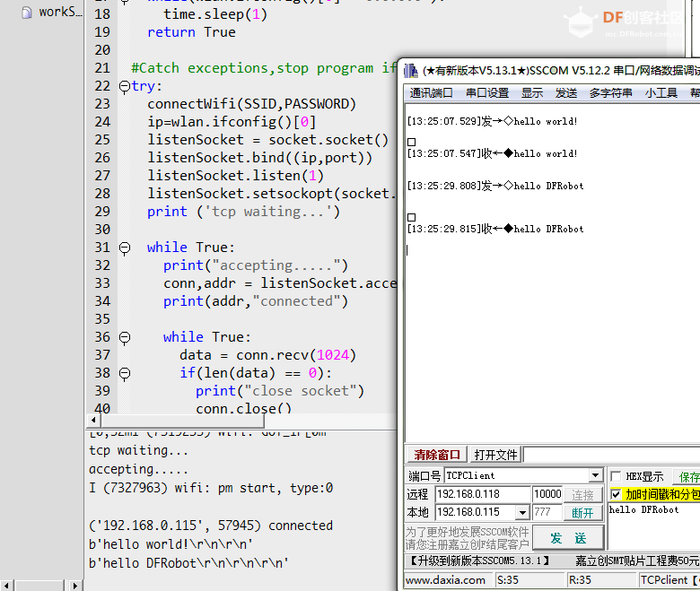Open the workS file in sidebar
The image size is (700, 591).
[52, 12]
